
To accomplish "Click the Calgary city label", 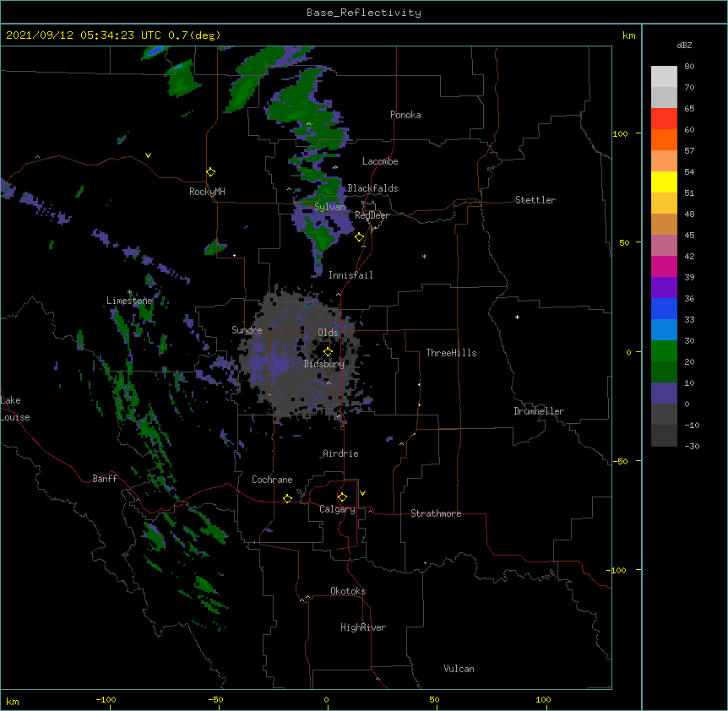I will click(338, 509).
